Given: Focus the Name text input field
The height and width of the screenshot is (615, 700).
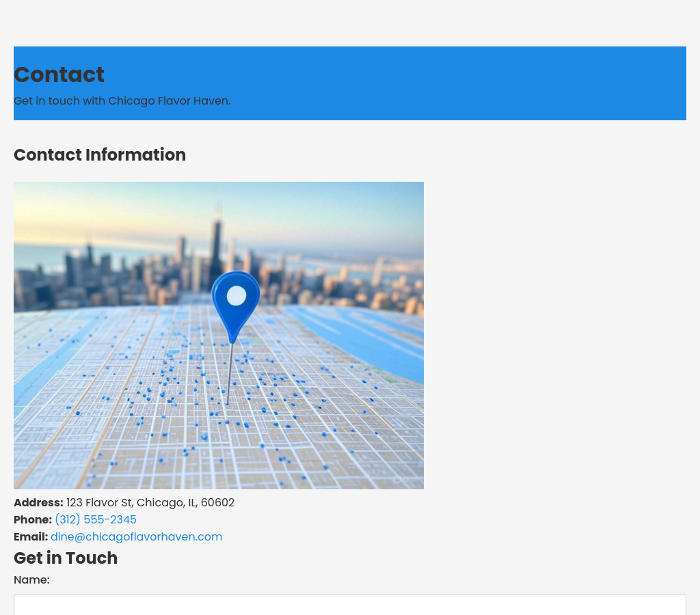Looking at the screenshot, I should pos(349,605).
